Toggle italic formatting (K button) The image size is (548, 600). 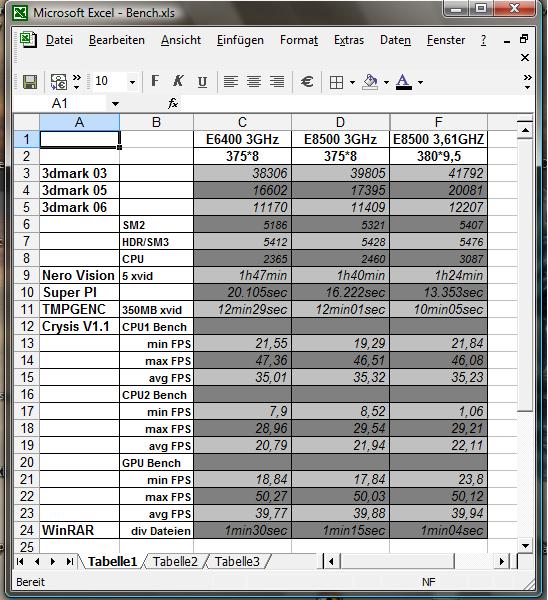pyautogui.click(x=178, y=81)
